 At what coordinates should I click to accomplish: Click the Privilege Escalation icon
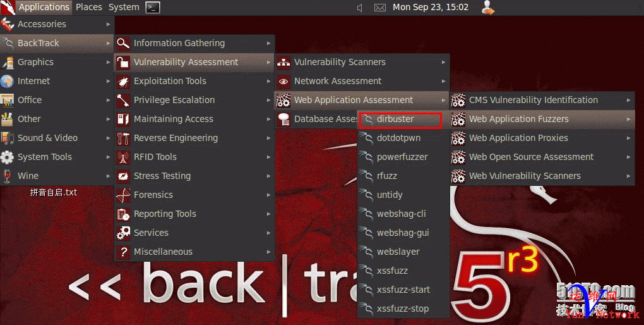point(123,100)
